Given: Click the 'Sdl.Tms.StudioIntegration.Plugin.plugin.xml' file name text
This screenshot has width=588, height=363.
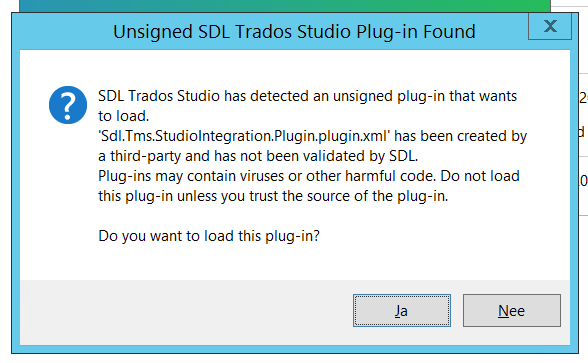Looking at the screenshot, I should tap(244, 136).
